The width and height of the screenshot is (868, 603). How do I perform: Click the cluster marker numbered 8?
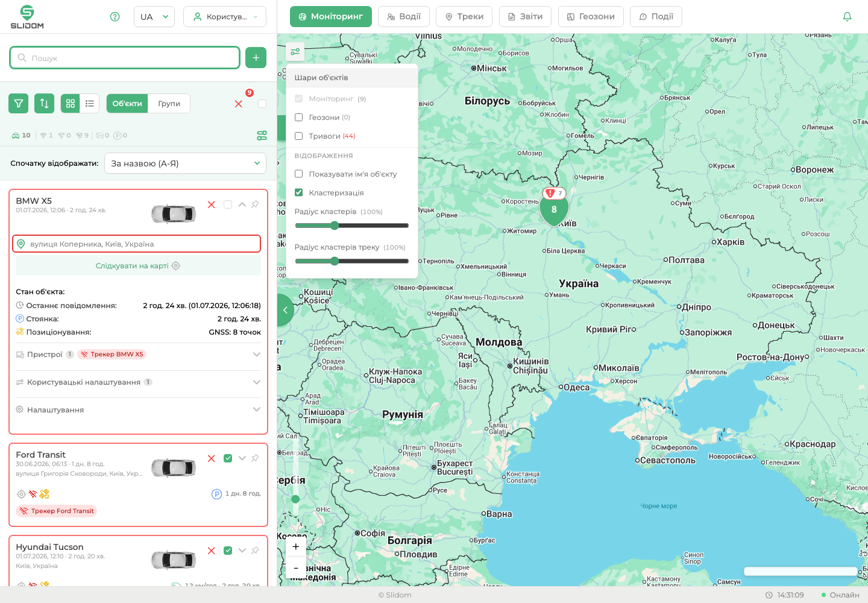(x=554, y=210)
